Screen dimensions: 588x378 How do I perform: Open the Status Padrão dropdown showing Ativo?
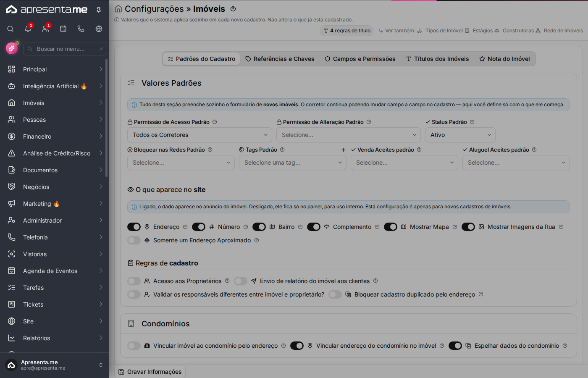[460, 135]
